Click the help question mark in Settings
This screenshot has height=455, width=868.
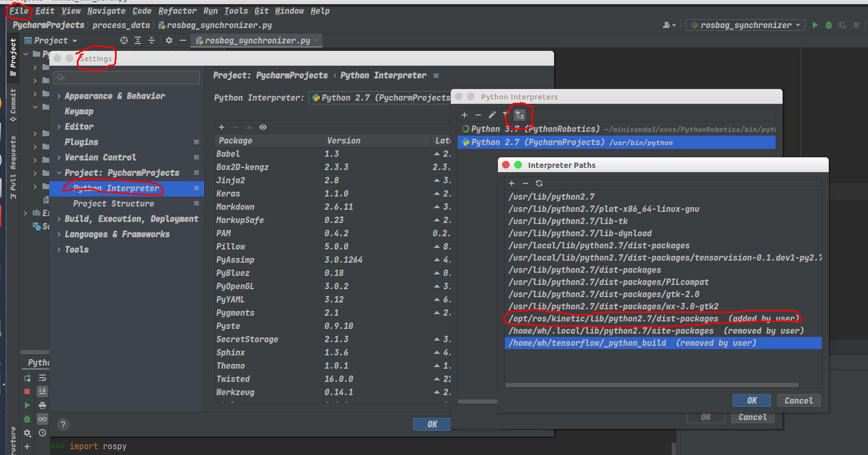coord(63,424)
